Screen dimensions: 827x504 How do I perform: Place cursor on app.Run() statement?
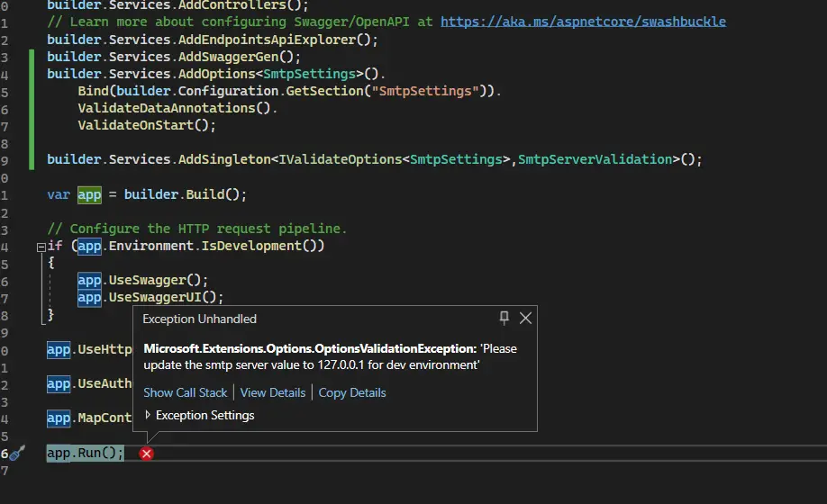pyautogui.click(x=86, y=453)
